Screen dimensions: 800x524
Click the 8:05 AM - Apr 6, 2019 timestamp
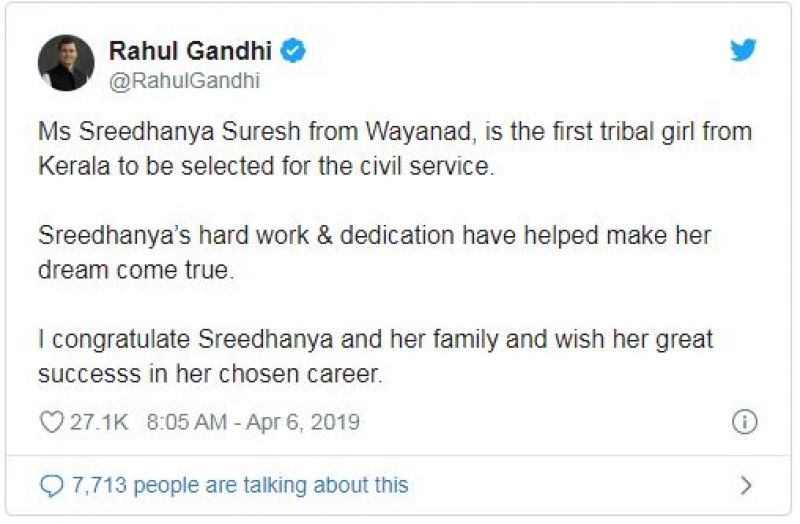pos(253,422)
